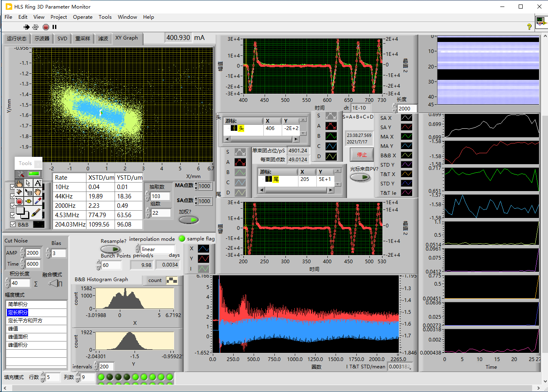This screenshot has width=548, height=392.
Task: Select the Set Color paintbrush tool
Action: point(36,212)
